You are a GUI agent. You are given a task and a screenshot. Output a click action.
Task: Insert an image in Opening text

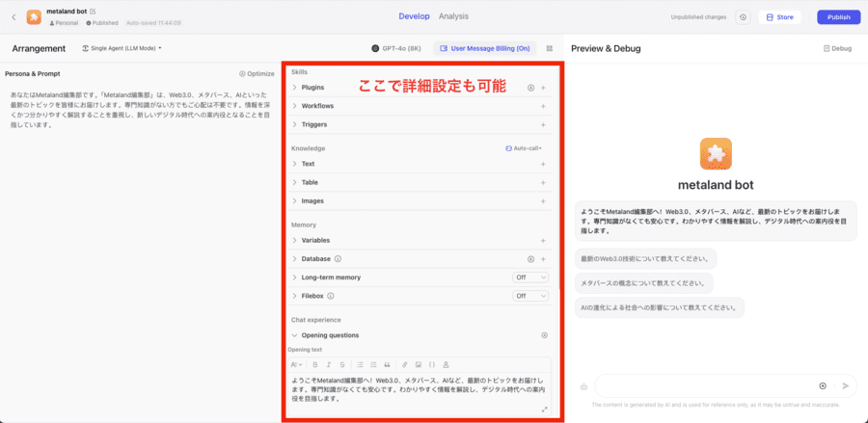click(x=419, y=364)
